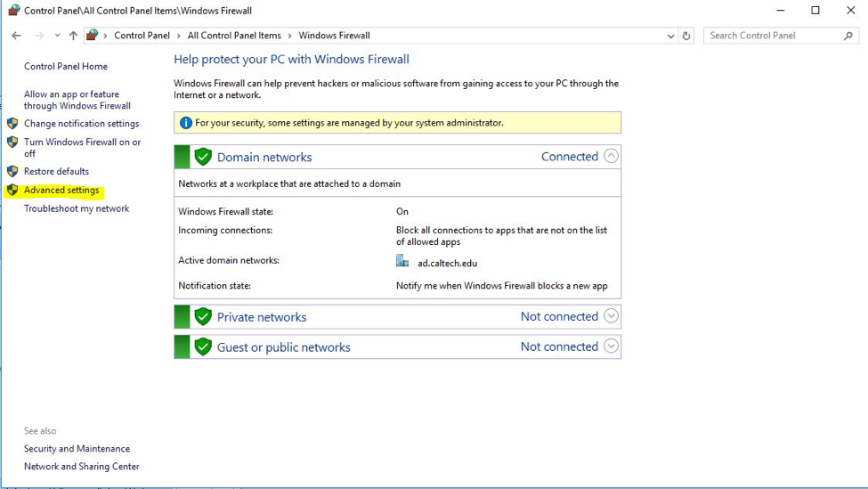The image size is (868, 489).
Task: Click the Back navigation arrow
Action: pos(16,36)
